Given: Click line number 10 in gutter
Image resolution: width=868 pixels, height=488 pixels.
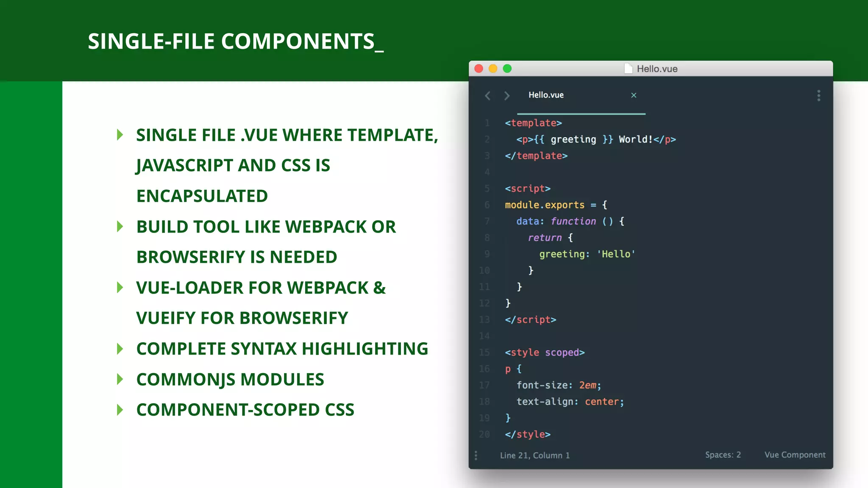Looking at the screenshot, I should 484,271.
